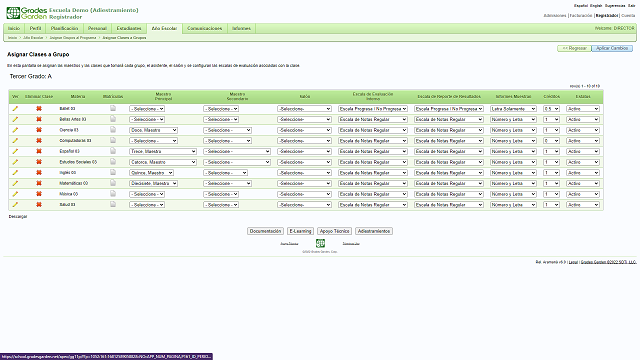The height and width of the screenshot is (360, 640).
Task: Open the Planificación tab
Action: click(64, 29)
